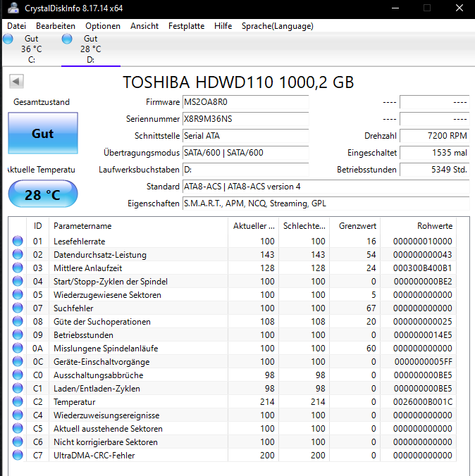Click status orb of Betriebsstunden attribute row
Viewport: 475px width, 476px height.
point(18,334)
